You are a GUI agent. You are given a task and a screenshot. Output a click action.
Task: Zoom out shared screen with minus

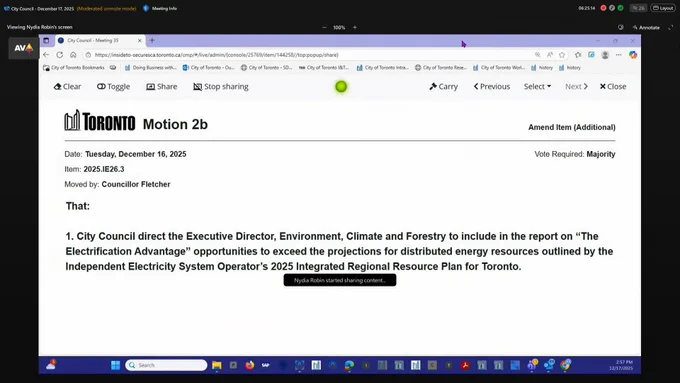click(x=324, y=27)
